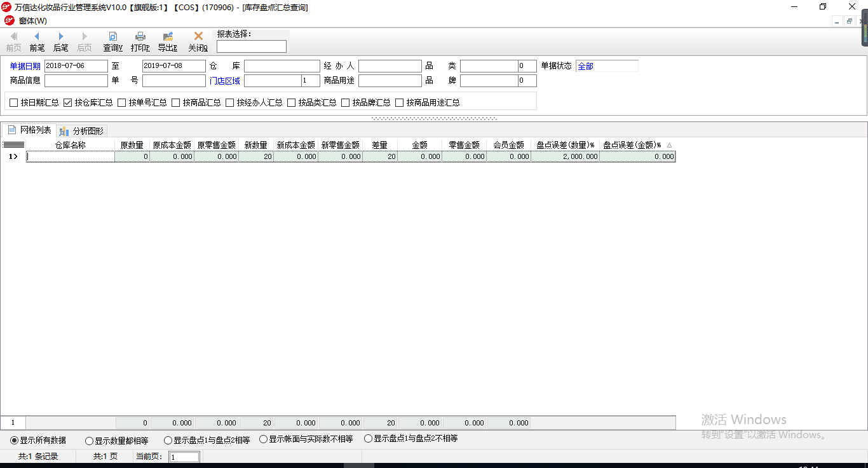Sort by 差量 column header

(x=380, y=145)
